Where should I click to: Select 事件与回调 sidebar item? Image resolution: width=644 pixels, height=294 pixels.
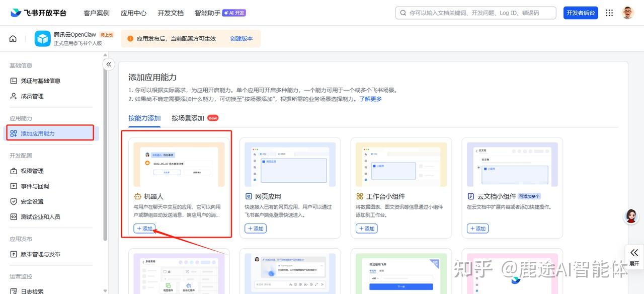point(35,186)
